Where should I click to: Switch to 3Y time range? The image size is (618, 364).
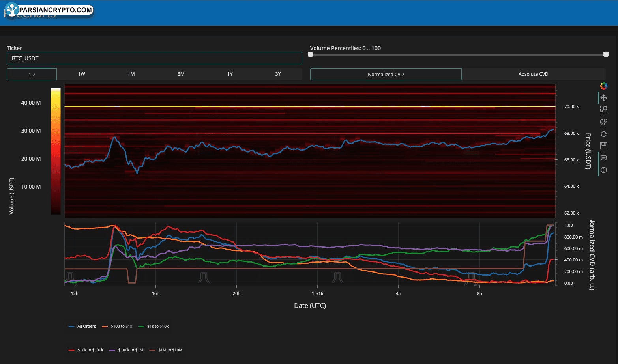pyautogui.click(x=278, y=74)
